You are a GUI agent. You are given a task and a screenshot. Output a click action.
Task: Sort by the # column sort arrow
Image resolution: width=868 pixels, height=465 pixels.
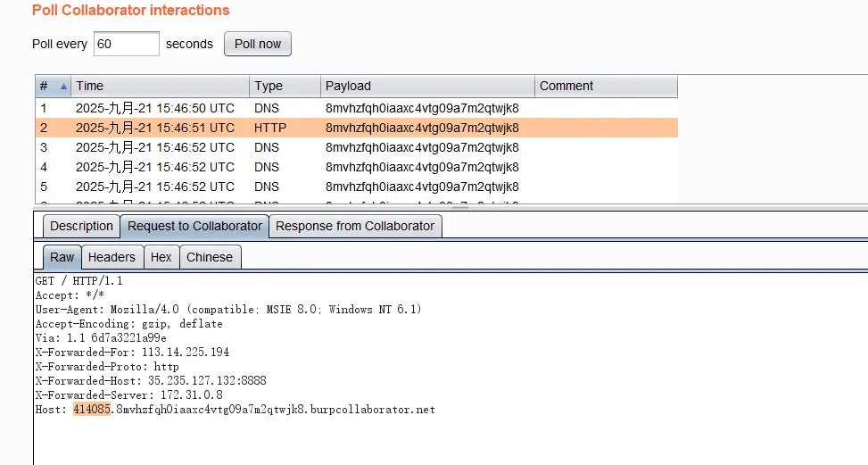click(63, 87)
